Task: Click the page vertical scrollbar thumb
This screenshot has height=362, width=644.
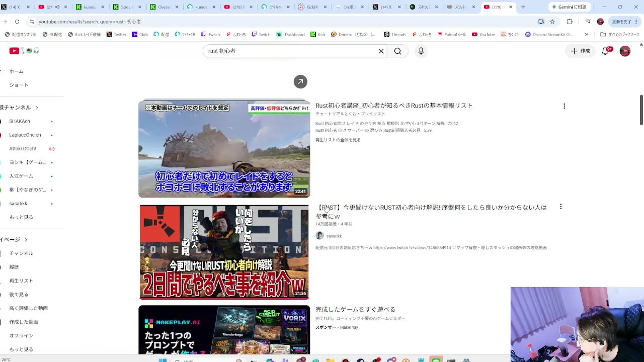Action: tap(641, 110)
